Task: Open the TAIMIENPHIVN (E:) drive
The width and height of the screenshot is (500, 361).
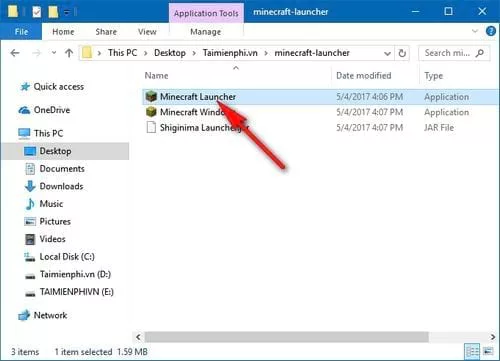Action: pyautogui.click(x=77, y=292)
